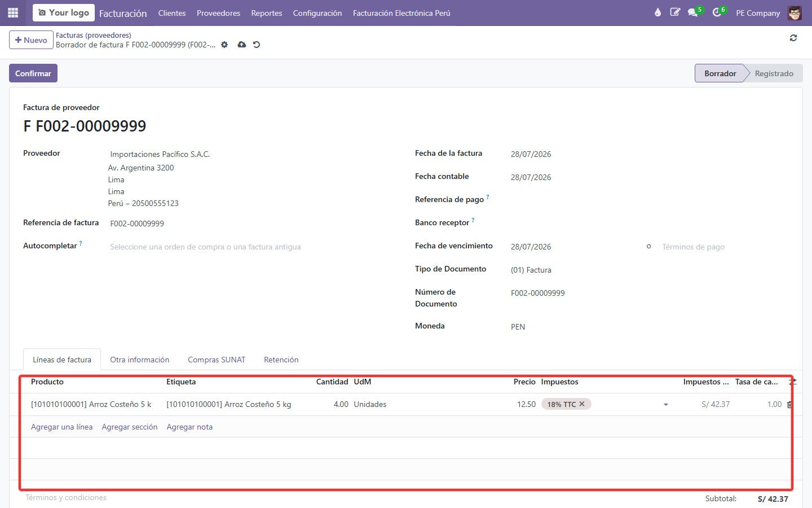
Task: Open activities clock icon with badge 6
Action: pos(719,12)
